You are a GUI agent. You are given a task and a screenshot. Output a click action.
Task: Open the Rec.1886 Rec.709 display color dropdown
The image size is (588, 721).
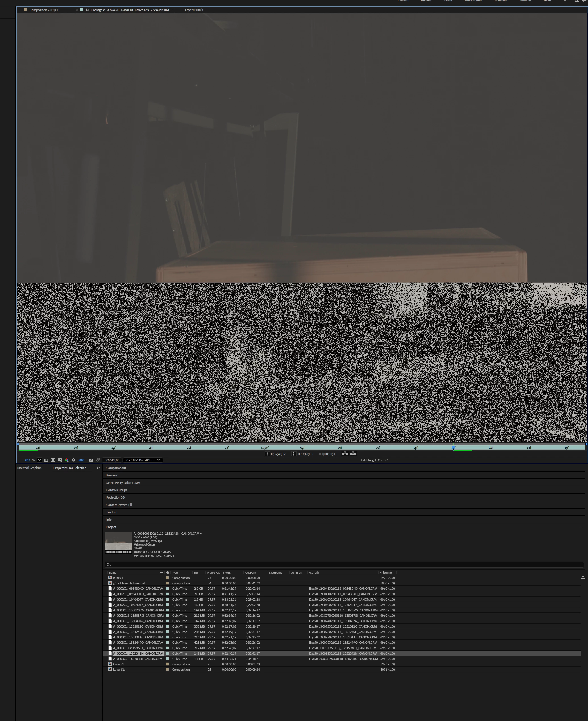click(143, 460)
